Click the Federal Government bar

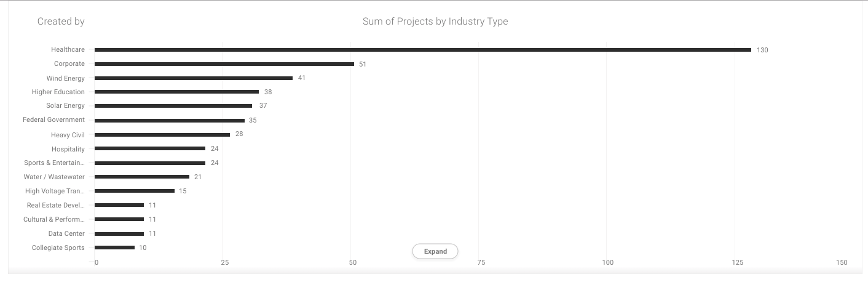(169, 121)
